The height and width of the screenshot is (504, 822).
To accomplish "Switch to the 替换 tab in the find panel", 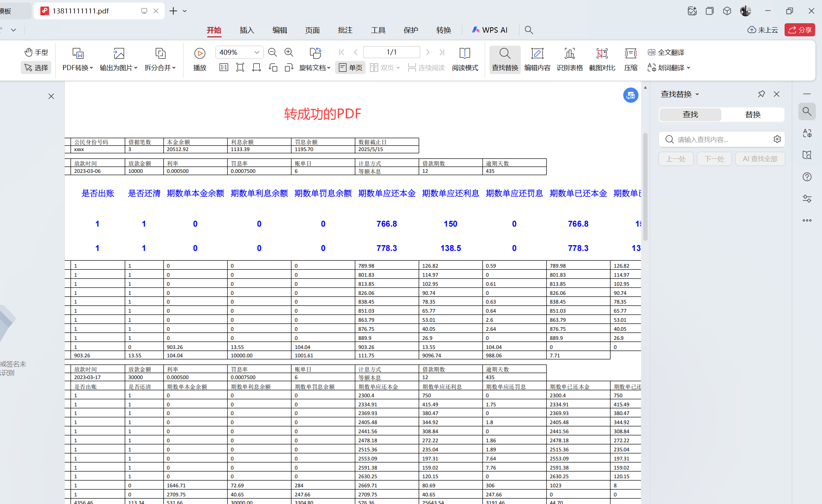I will 753,114.
